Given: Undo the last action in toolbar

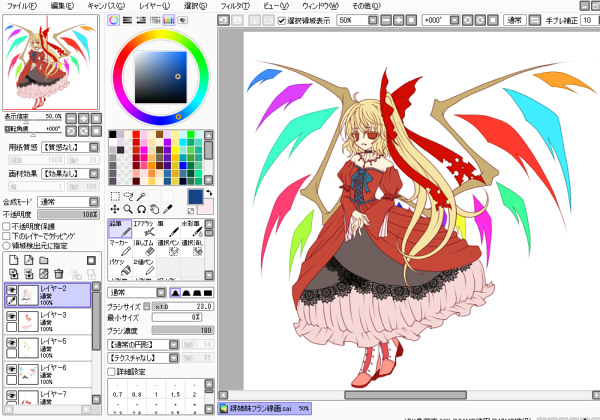Looking at the screenshot, I should pos(223,20).
